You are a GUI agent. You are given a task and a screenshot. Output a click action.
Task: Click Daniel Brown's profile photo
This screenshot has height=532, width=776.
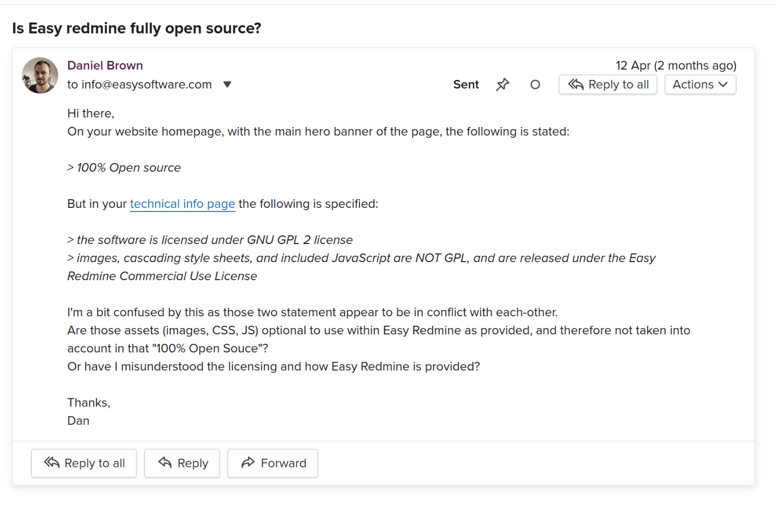click(40, 75)
